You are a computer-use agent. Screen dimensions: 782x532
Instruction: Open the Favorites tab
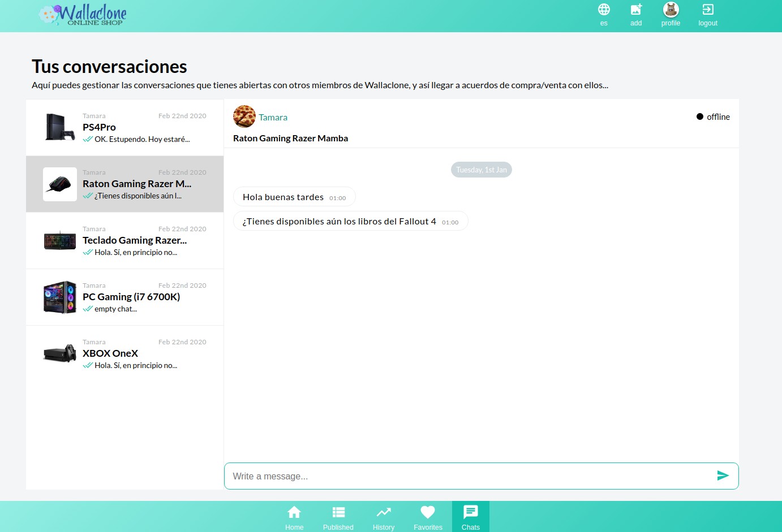point(428,517)
